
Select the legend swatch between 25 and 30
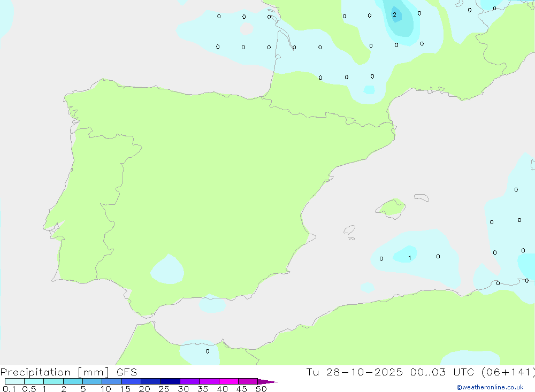click(170, 381)
